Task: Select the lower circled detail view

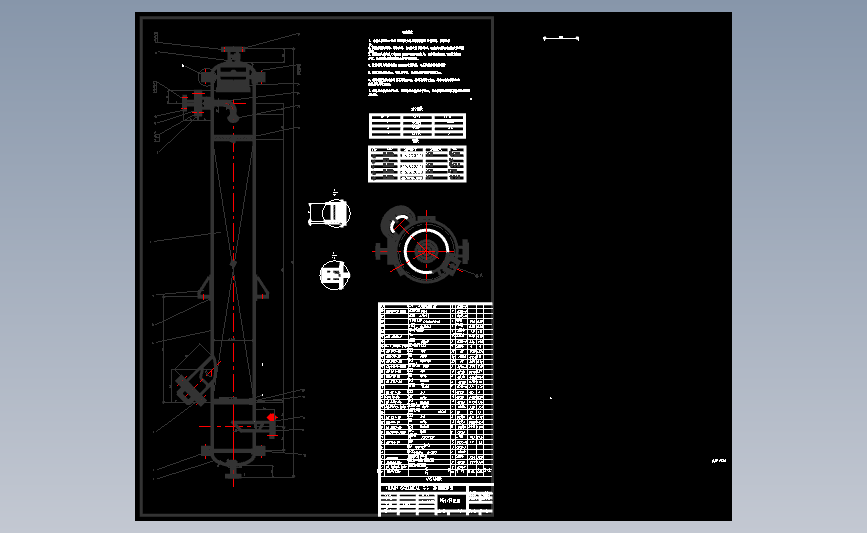Action: [x=335, y=274]
